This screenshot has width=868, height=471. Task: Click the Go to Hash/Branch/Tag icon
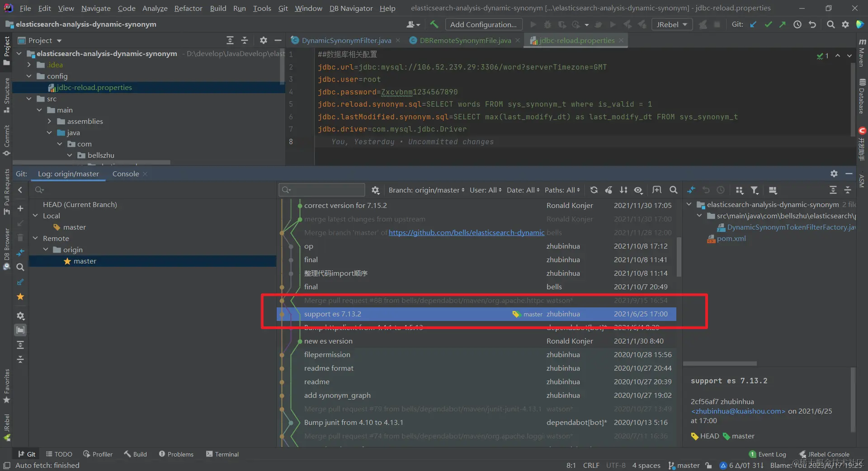tap(657, 190)
